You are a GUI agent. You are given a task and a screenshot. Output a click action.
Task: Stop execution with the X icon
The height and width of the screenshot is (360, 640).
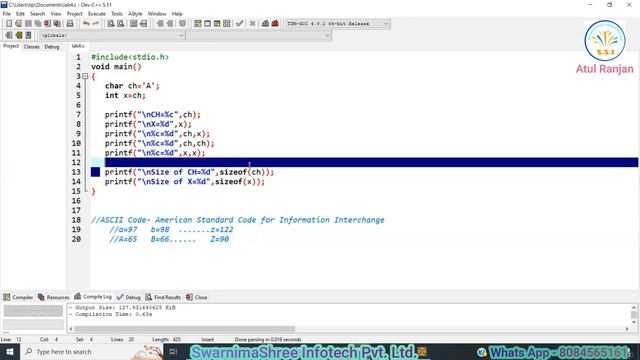252,24
